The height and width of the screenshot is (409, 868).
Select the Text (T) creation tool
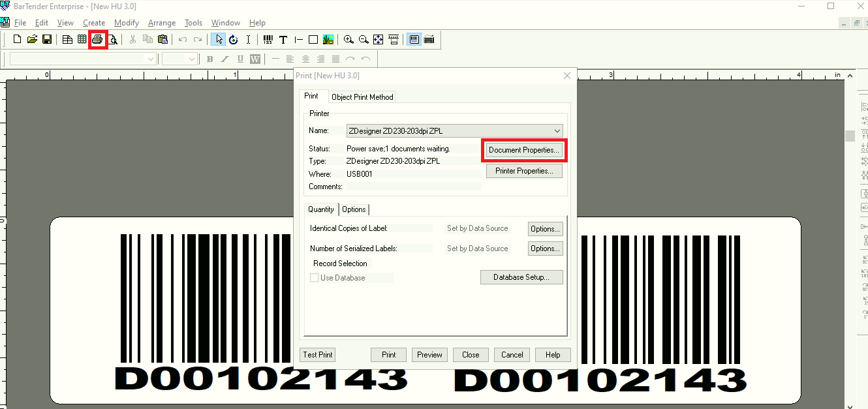[x=283, y=40]
